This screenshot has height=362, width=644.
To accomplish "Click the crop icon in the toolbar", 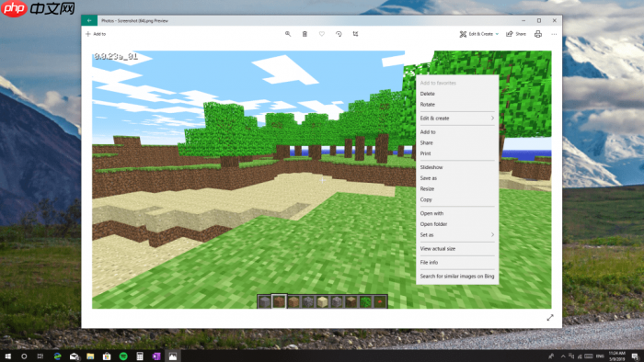I will 355,34.
